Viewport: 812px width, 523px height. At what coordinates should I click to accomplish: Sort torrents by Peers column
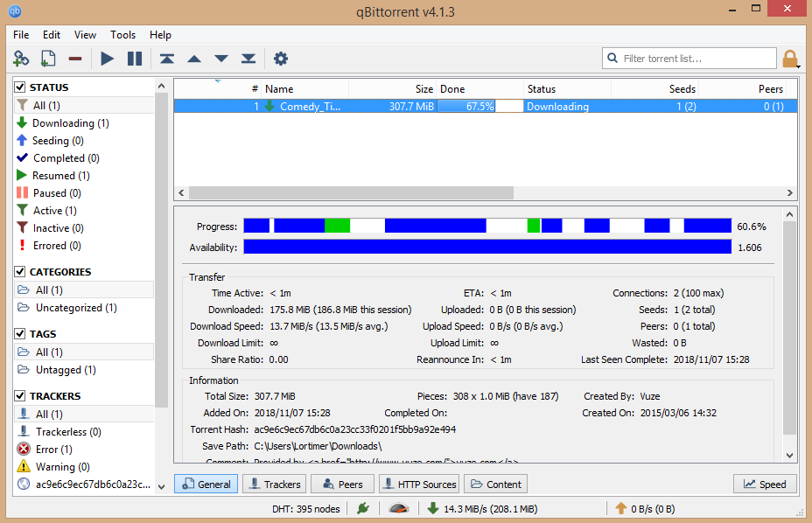(x=743, y=89)
